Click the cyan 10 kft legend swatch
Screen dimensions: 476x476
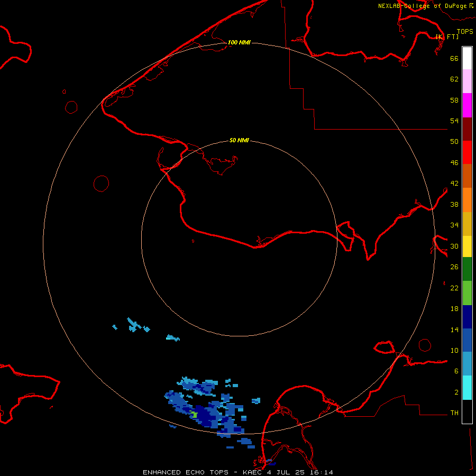(x=467, y=388)
